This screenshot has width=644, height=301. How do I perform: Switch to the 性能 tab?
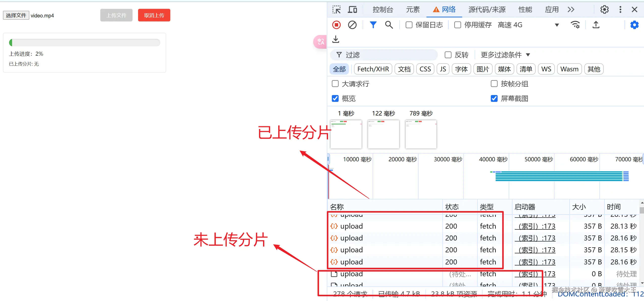[526, 9]
